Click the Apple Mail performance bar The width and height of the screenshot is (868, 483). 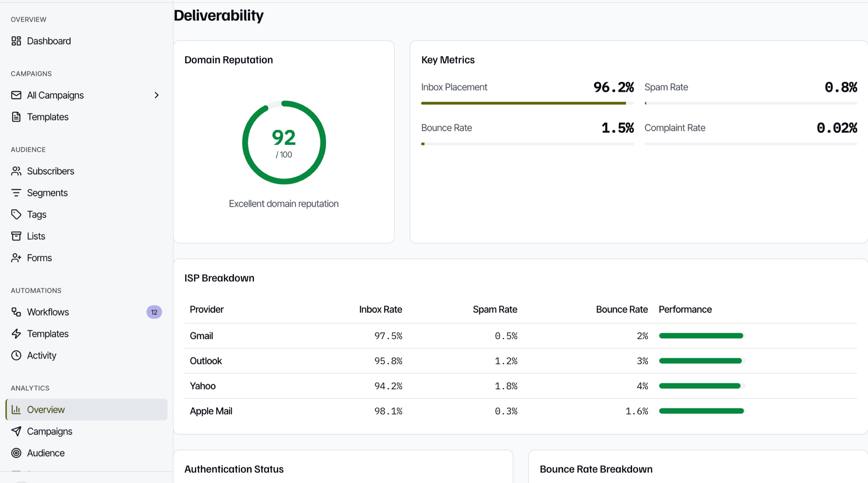coord(702,411)
